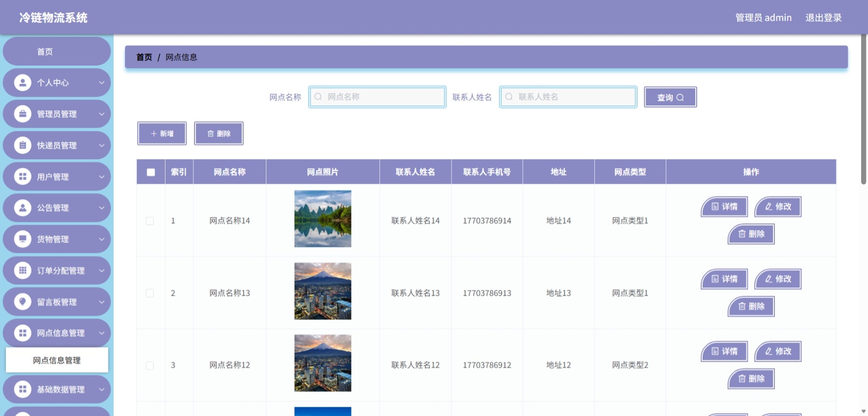Click the 快递员管理 clipboard icon
This screenshot has width=868, height=416.
23,145
